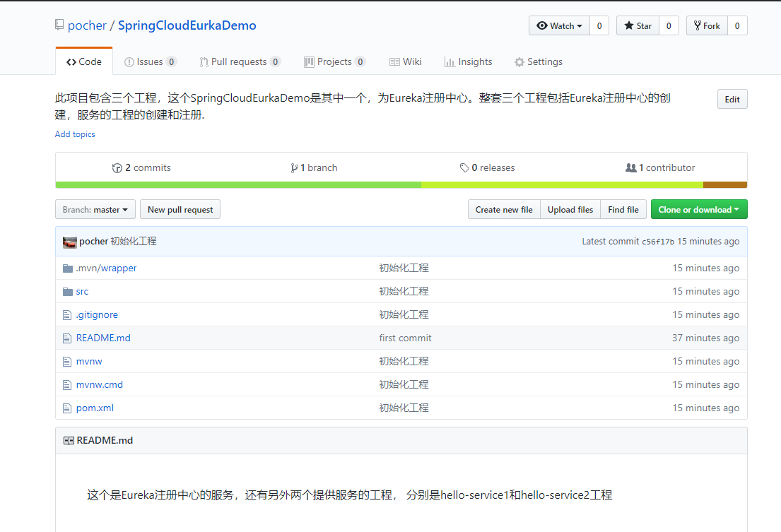Click the language breakdown color bar

401,185
